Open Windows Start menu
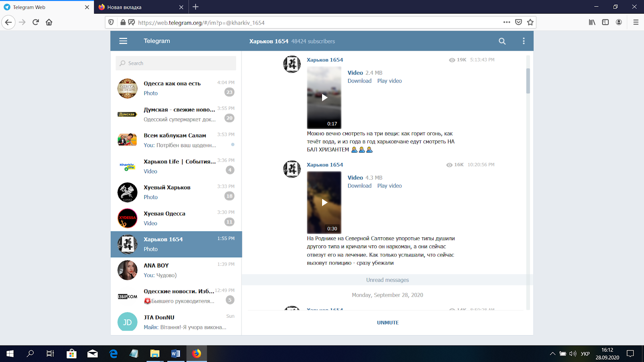Screen dimensions: 644x362 tap(10, 354)
